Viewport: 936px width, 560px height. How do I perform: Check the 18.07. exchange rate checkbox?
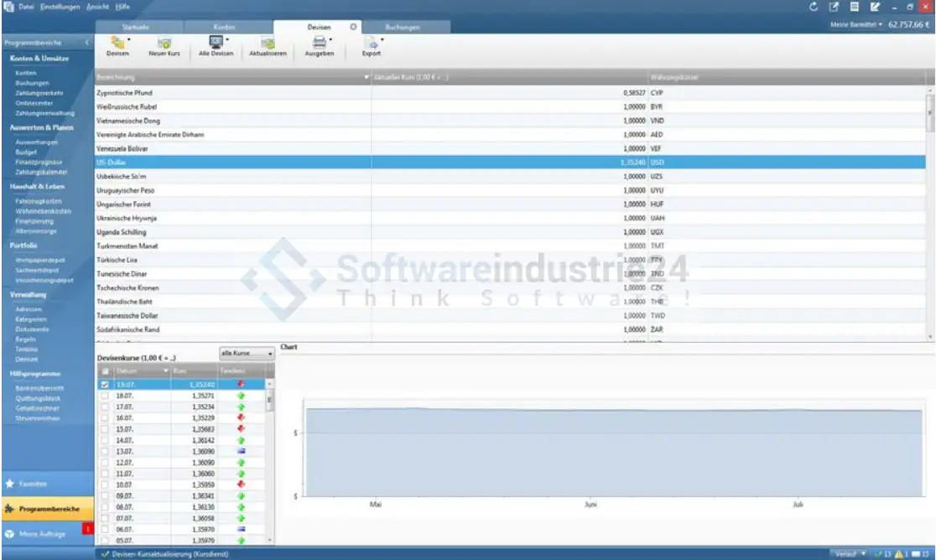[105, 395]
